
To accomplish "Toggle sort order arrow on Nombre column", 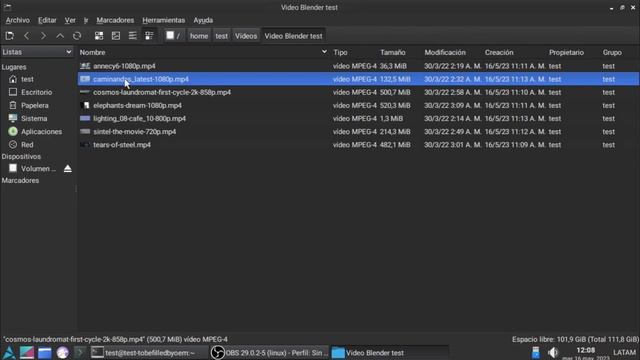I will pyautogui.click(x=324, y=52).
